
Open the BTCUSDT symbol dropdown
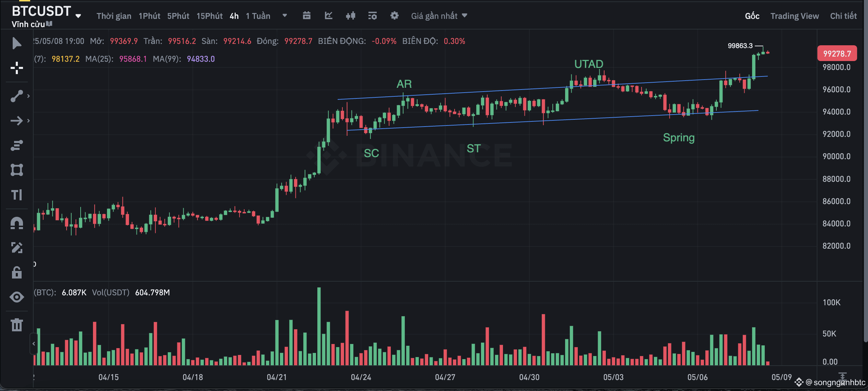(x=78, y=16)
